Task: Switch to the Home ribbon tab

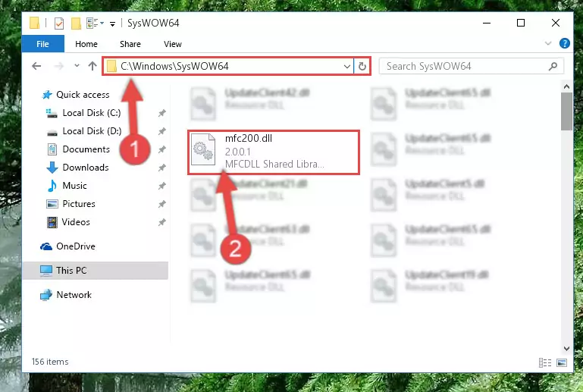Action: (x=86, y=44)
